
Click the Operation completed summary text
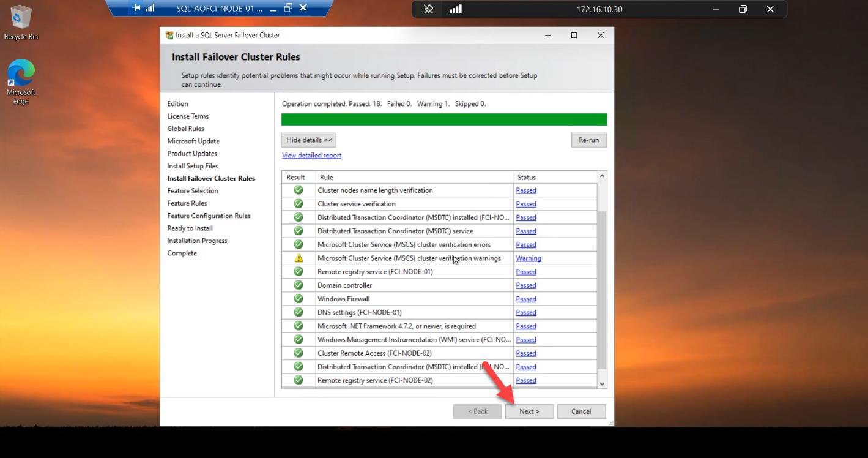pos(384,104)
